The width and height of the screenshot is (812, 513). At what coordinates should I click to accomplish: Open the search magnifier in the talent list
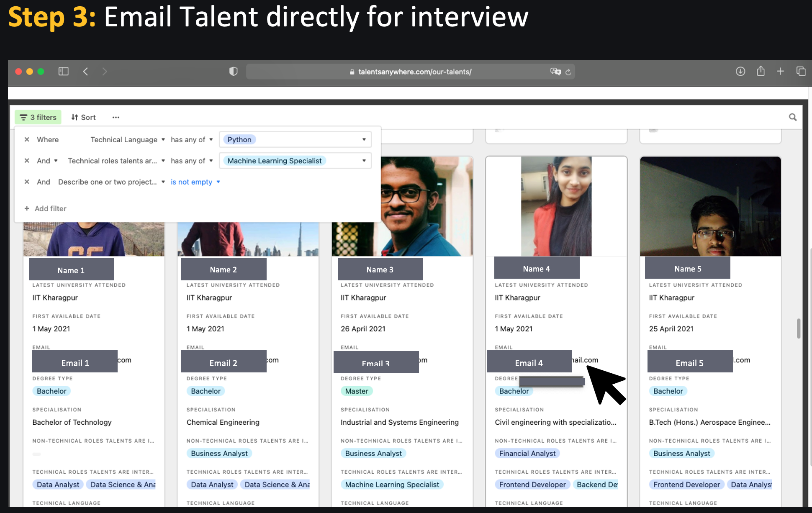point(793,117)
